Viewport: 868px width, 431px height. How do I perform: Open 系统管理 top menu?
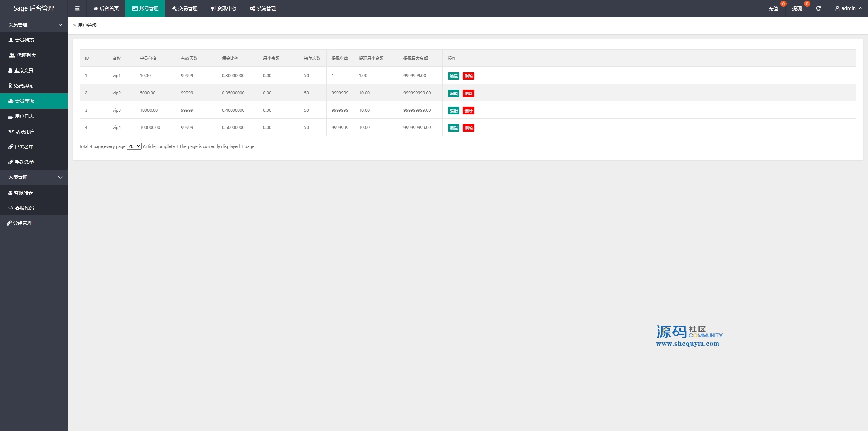(263, 8)
